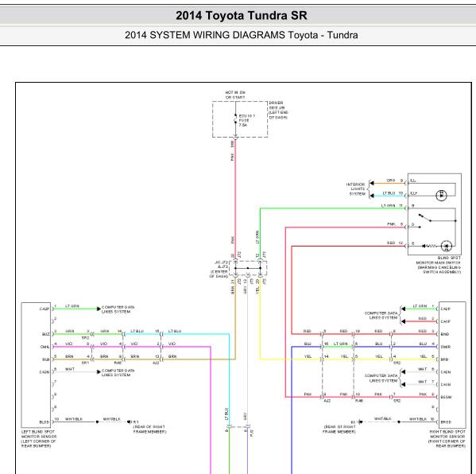This screenshot has width=476, height=474.
Task: Click the 'R1' ground symbol near left sensor
Action: pos(129,422)
